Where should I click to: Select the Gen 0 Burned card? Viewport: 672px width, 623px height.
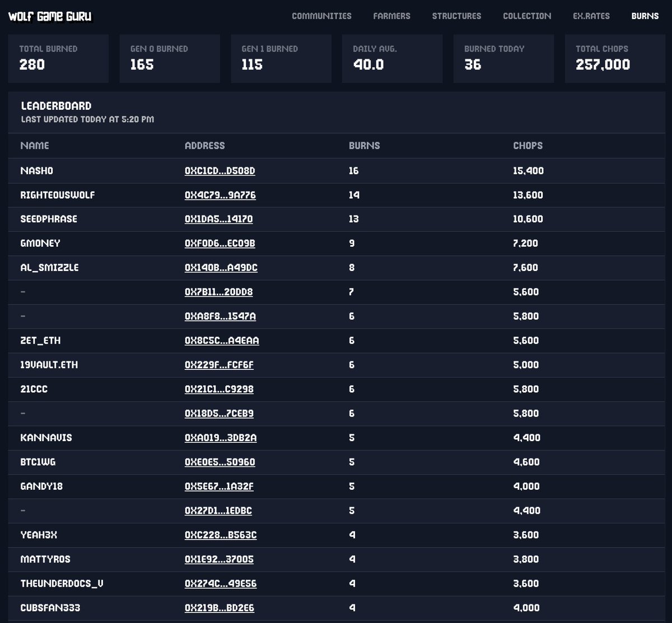(169, 58)
